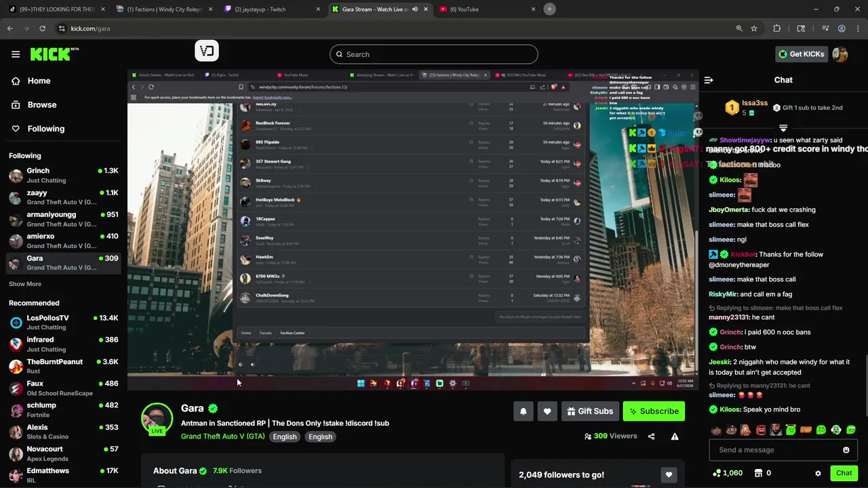Go back in browser
This screenshot has width=868, height=488.
(x=10, y=28)
